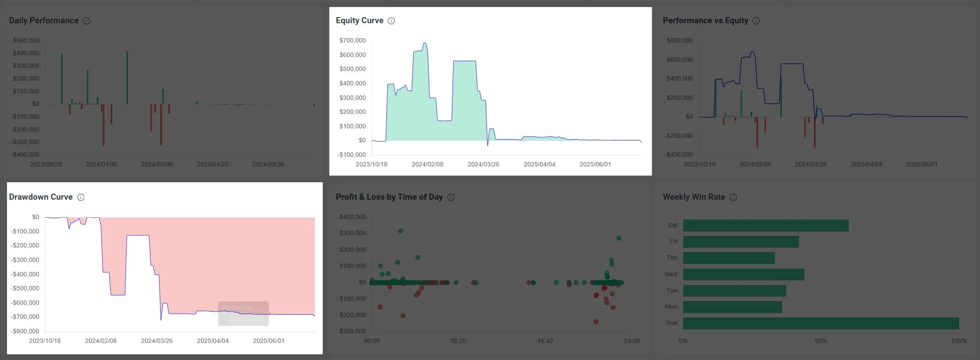The height and width of the screenshot is (360, 980).
Task: Click the Weekly Win Rate heading
Action: point(694,197)
